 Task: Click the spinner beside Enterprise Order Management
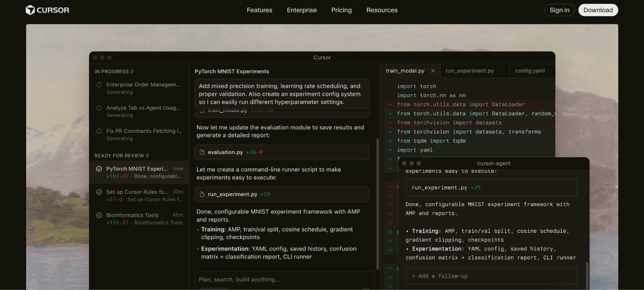click(99, 84)
